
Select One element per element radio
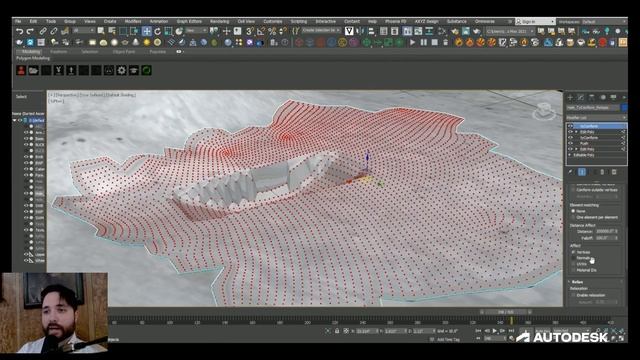[573, 217]
